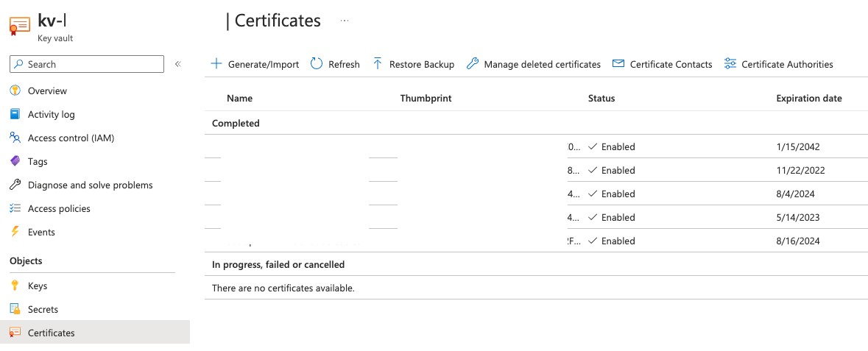Open Tags in the sidebar

pyautogui.click(x=38, y=162)
